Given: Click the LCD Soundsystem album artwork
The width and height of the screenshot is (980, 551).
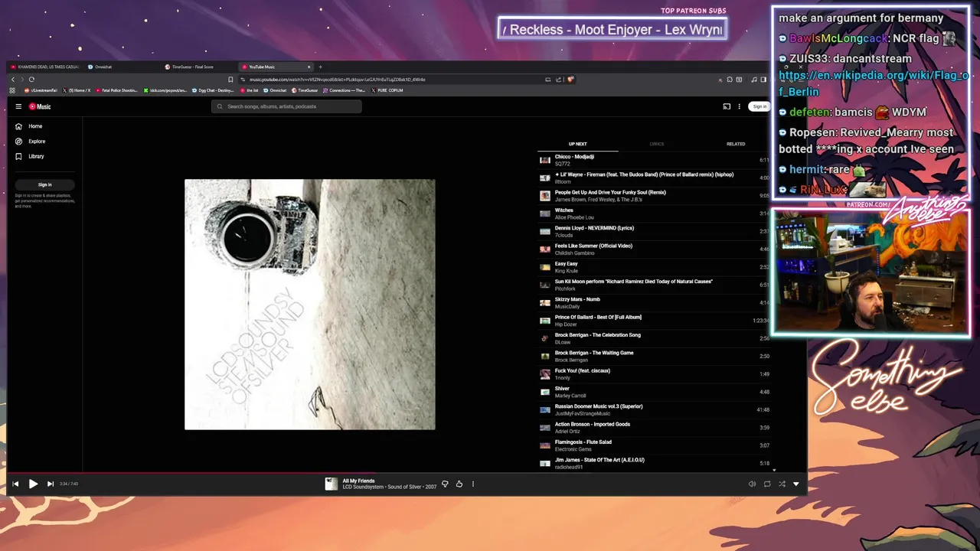Looking at the screenshot, I should 310,305.
